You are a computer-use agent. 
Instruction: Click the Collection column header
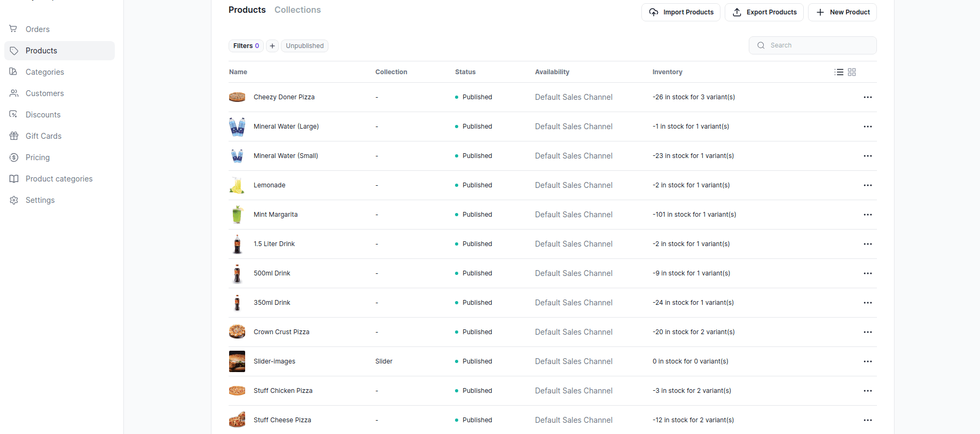[391, 72]
